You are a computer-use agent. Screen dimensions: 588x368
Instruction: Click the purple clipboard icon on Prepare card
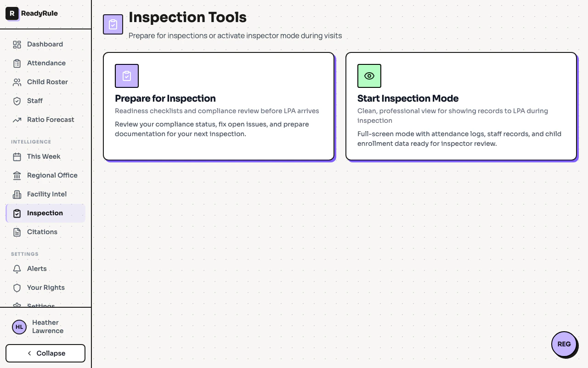pyautogui.click(x=127, y=76)
